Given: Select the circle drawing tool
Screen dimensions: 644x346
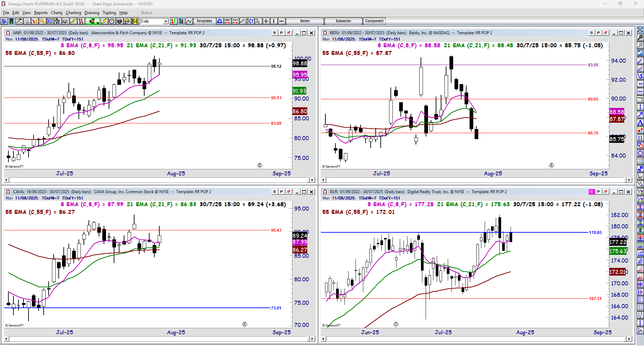Looking at the screenshot, I should tap(640, 153).
